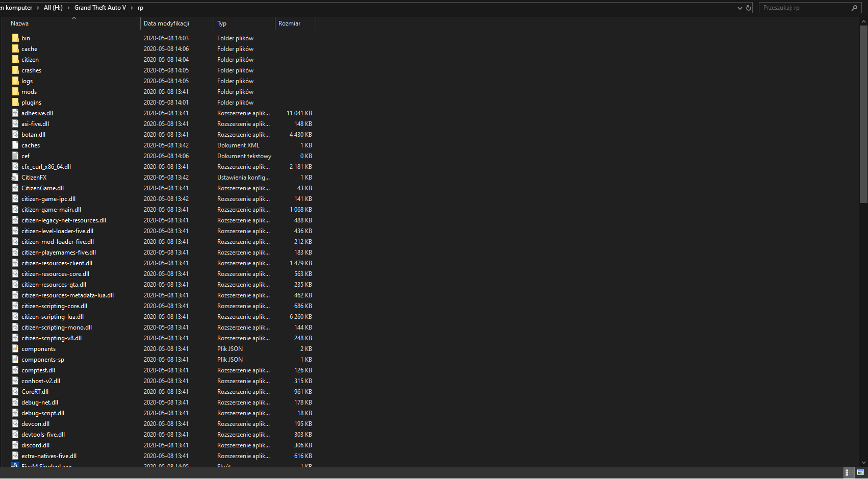The image size is (868, 479).
Task: Navigate to Ten komputer via breadcrumb
Action: click(x=15, y=8)
